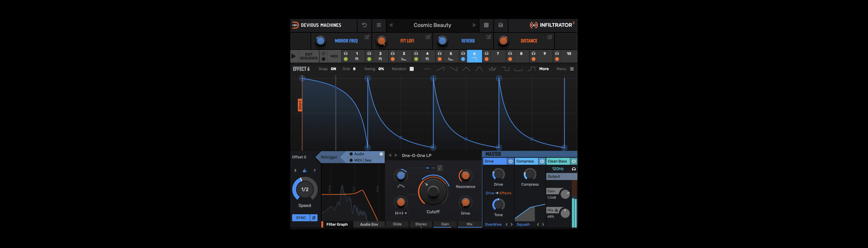Switch to the Mix tab
Image resolution: width=868 pixels, height=248 pixels.
[x=469, y=224]
